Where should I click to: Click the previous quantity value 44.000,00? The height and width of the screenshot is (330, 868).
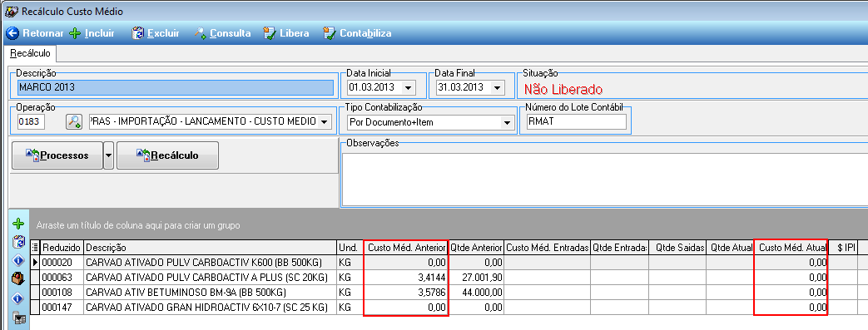476,292
